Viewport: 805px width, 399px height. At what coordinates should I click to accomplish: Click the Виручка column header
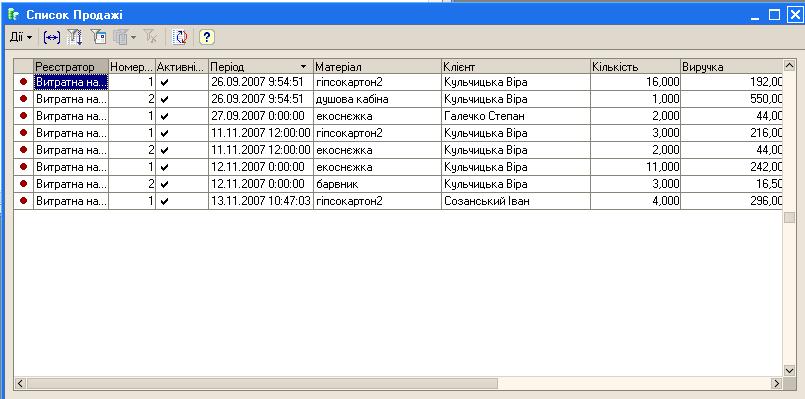pos(731,67)
